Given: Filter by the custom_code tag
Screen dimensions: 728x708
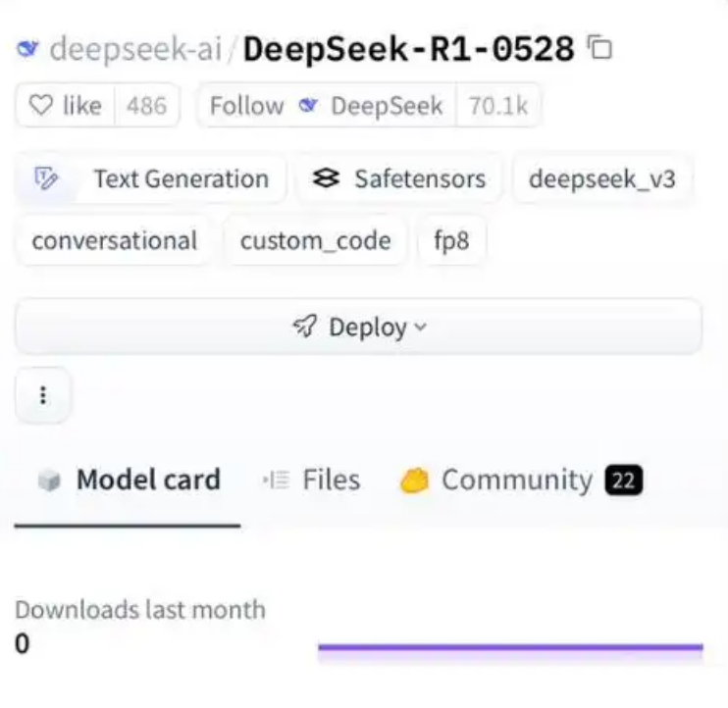Looking at the screenshot, I should [315, 241].
